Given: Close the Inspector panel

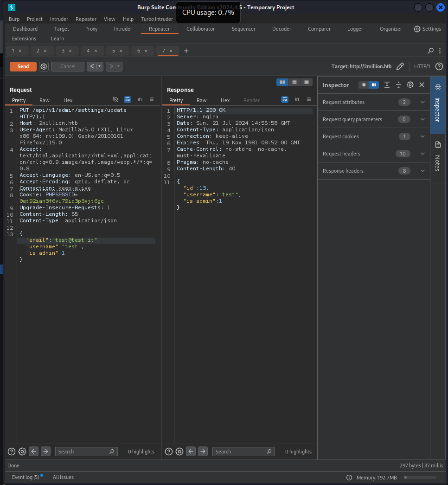Looking at the screenshot, I should coord(422,85).
